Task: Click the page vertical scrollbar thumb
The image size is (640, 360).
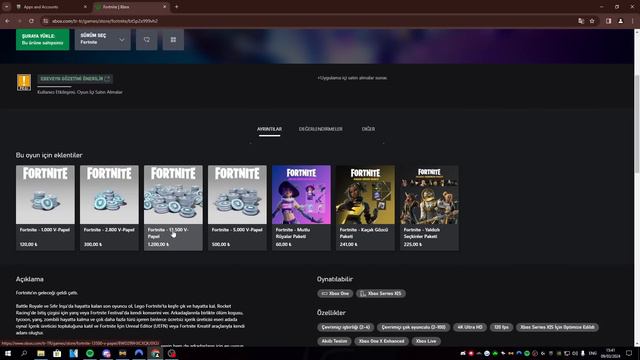Action: pyautogui.click(x=637, y=124)
